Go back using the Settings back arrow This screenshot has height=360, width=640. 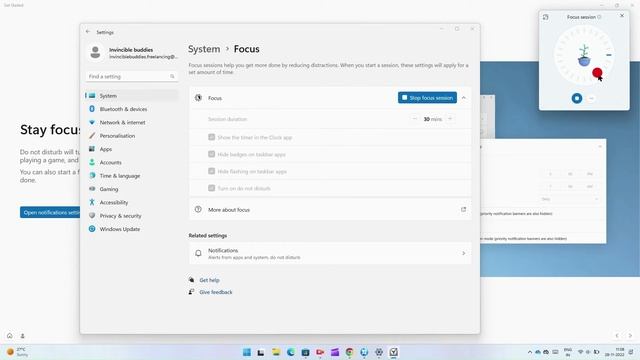click(88, 32)
